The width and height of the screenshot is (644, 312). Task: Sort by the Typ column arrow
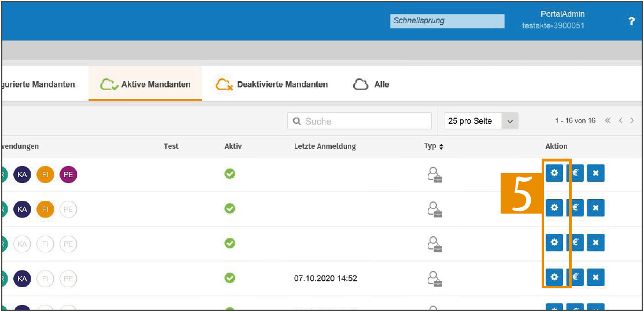[441, 147]
